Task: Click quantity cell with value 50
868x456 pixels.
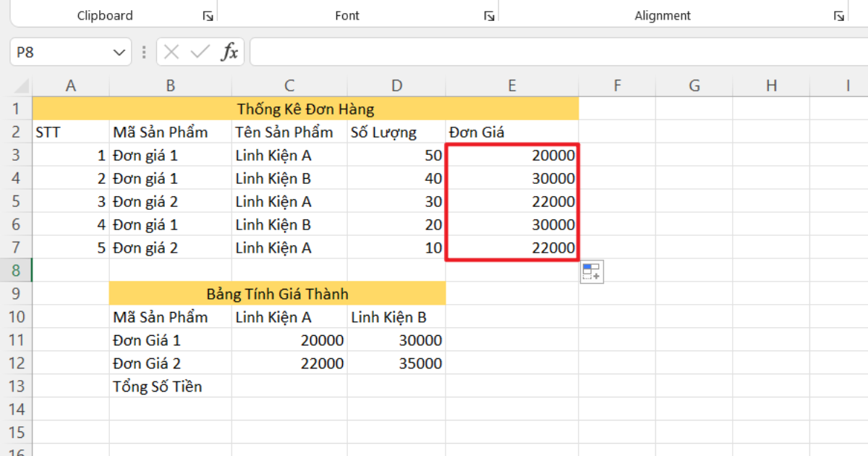Action: (396, 155)
